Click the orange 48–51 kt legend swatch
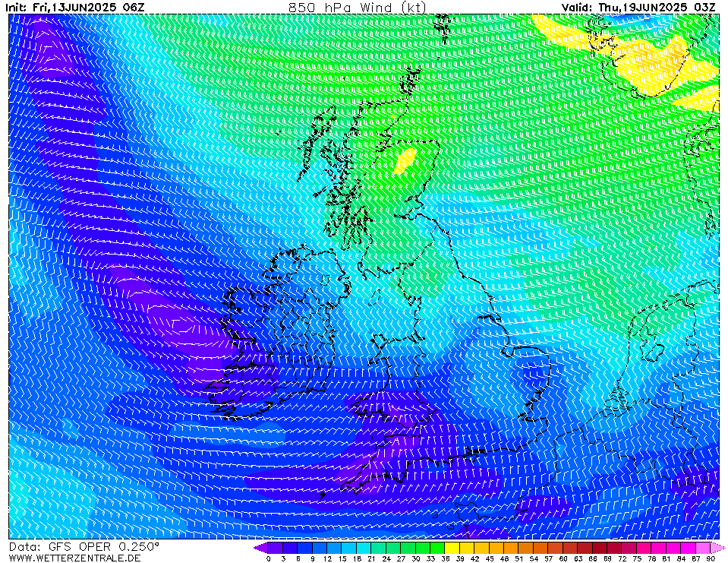728x563 pixels. click(x=511, y=548)
